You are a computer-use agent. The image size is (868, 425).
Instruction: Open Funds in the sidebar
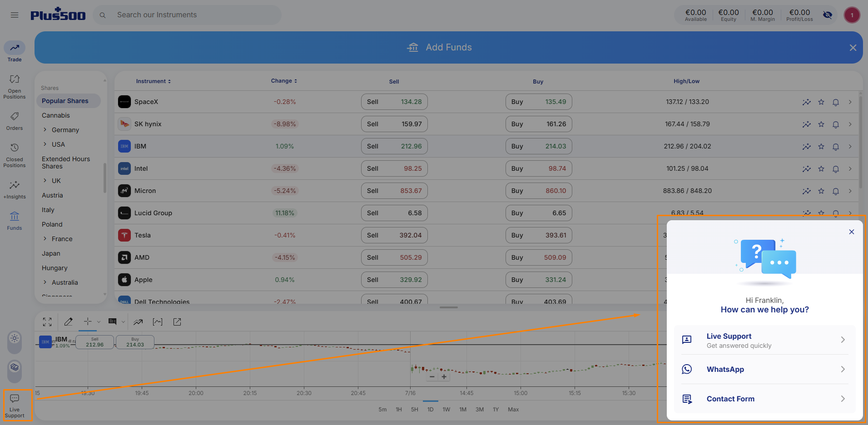point(15,221)
